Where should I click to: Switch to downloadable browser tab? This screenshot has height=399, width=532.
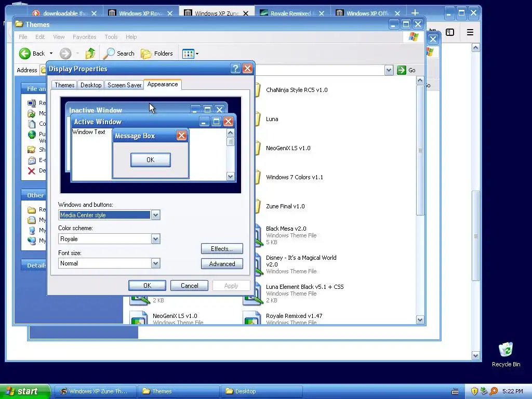coord(64,13)
